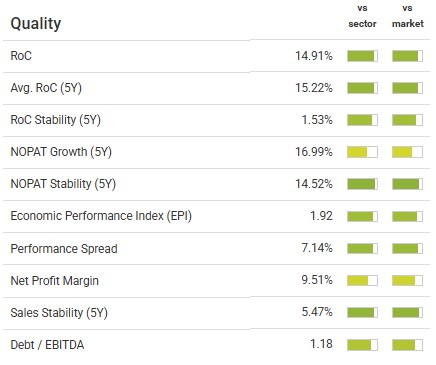Select the 16.99% NOPAT Growth value
Image resolution: width=436 pixels, height=365 pixels.
pos(314,152)
